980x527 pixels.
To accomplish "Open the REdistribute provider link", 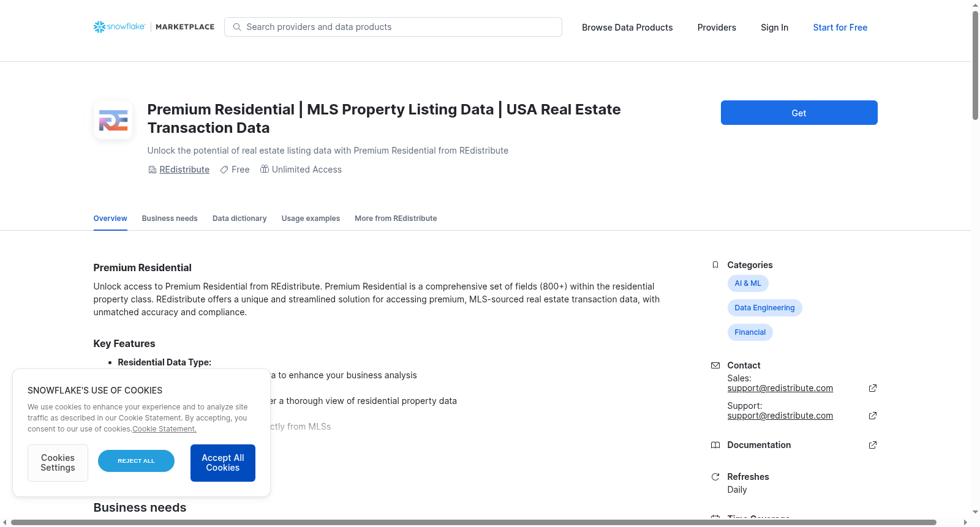I will click(x=184, y=170).
